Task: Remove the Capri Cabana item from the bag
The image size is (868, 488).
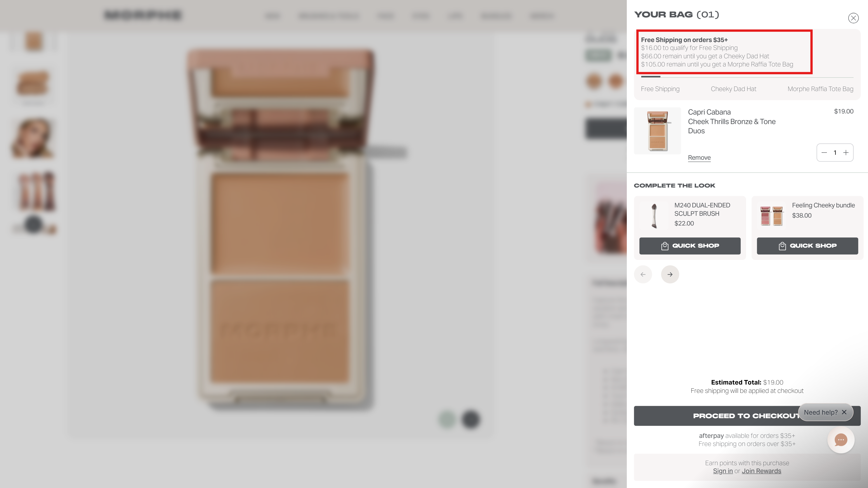Action: tap(699, 157)
